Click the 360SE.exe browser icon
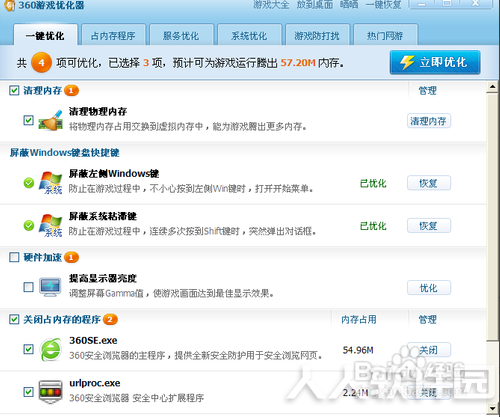This screenshot has width=500, height=417. tap(51, 349)
